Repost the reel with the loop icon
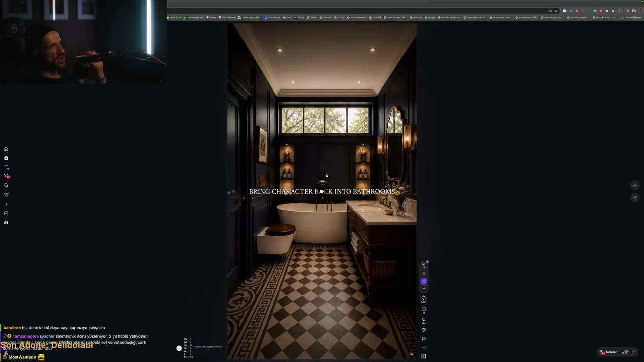 pyautogui.click(x=423, y=319)
